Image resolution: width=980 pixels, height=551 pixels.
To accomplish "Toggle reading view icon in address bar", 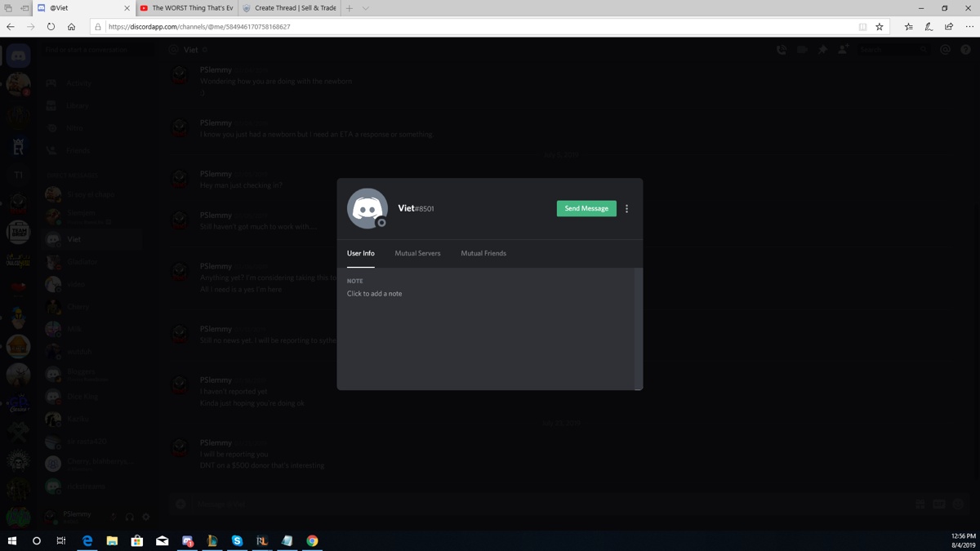I will point(862,27).
